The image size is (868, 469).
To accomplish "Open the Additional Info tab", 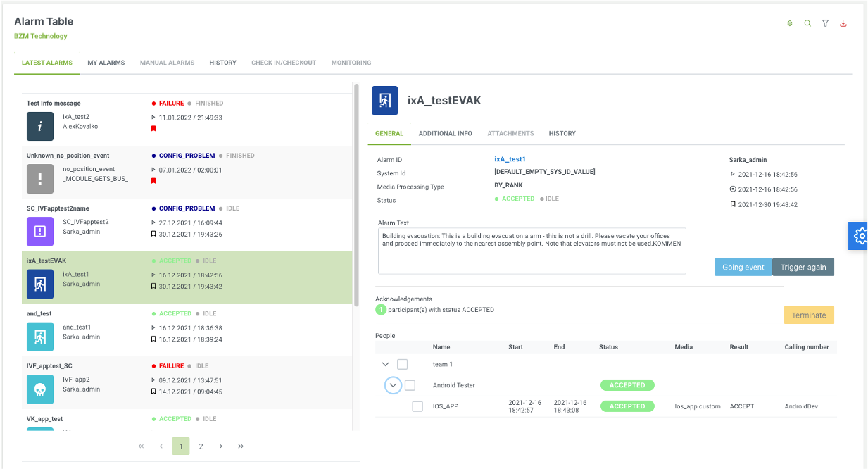I will [x=445, y=133].
